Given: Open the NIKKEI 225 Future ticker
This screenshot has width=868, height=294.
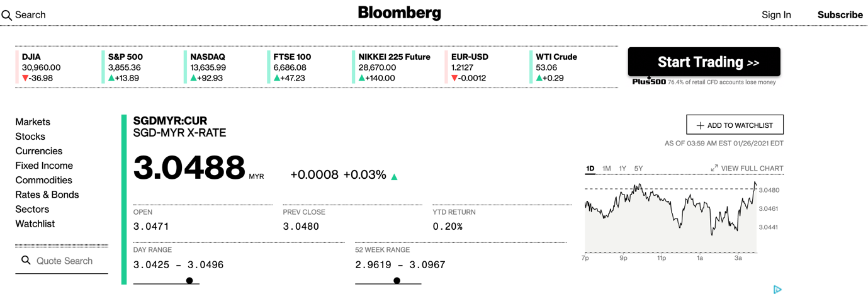Looking at the screenshot, I should click(394, 57).
